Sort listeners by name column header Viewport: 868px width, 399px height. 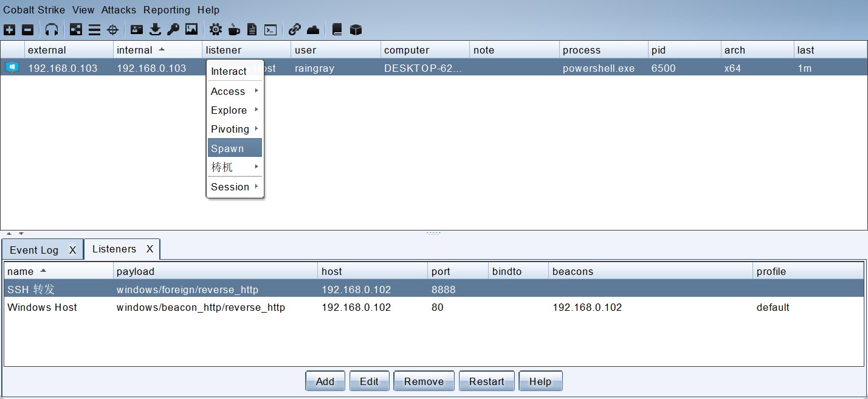pyautogui.click(x=58, y=271)
